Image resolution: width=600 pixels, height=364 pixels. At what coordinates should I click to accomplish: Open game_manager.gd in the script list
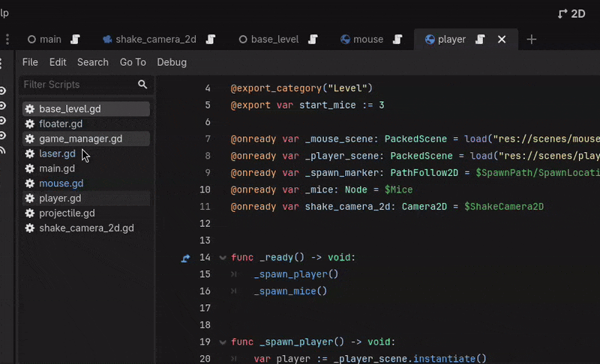click(x=86, y=139)
